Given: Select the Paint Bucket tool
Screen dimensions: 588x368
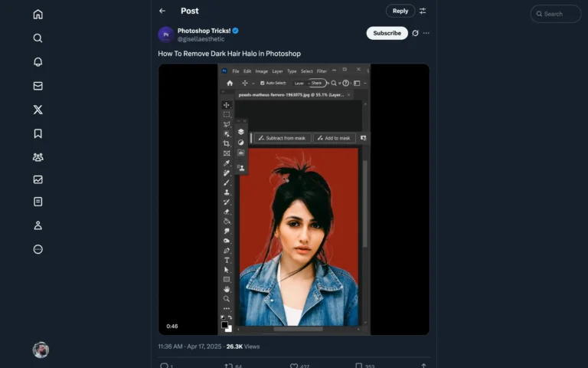Looking at the screenshot, I should pos(226,222).
